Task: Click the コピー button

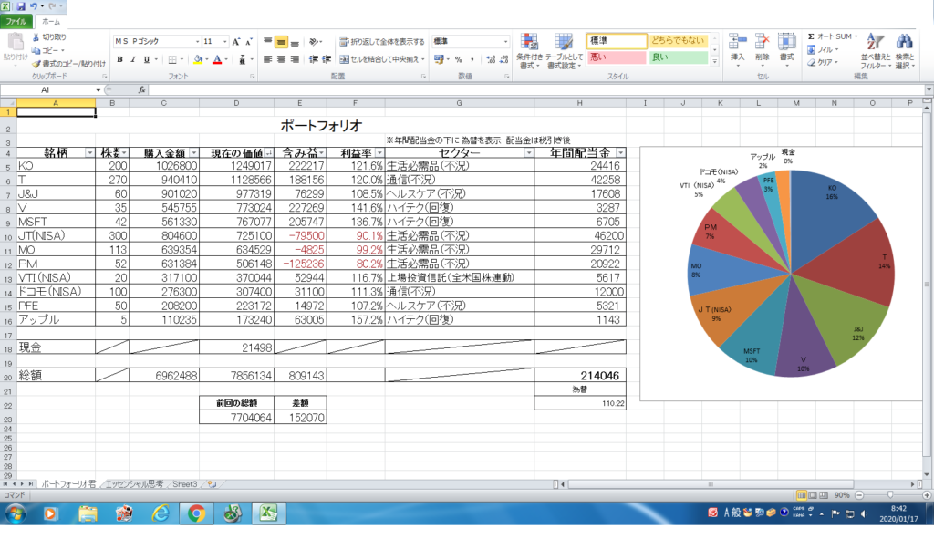Action: 47,51
